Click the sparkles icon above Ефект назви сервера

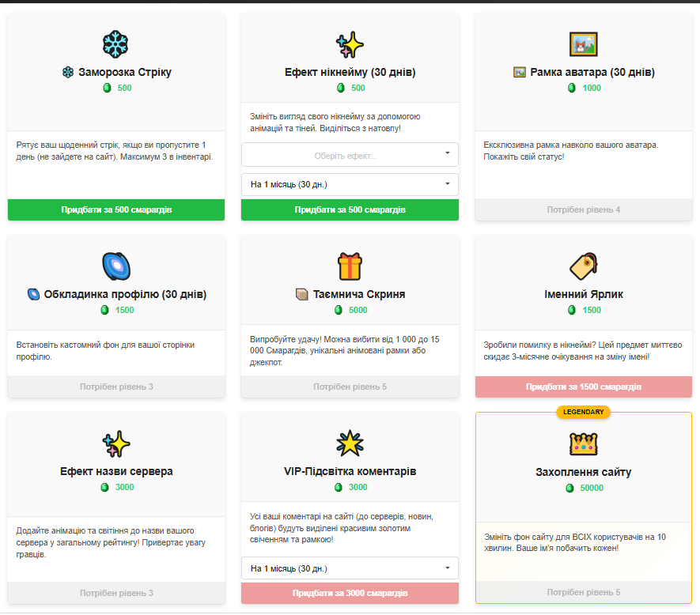pyautogui.click(x=115, y=443)
